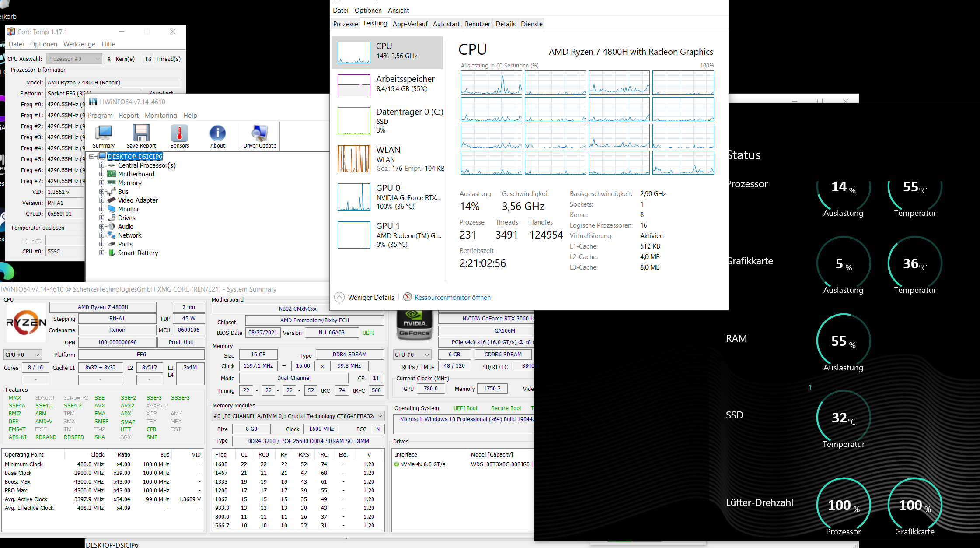Switch to the App-Verlauf tab
The width and height of the screenshot is (980, 548).
tap(410, 24)
